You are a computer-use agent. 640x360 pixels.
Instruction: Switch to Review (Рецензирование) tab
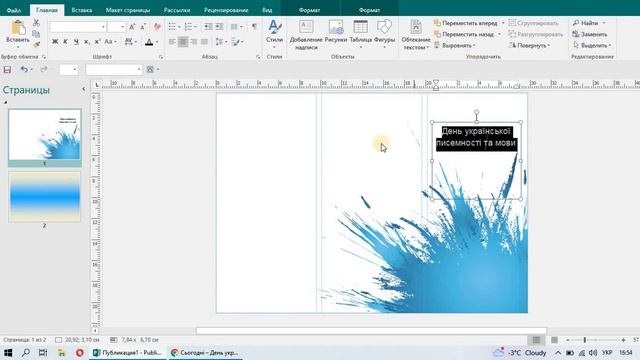click(x=226, y=10)
